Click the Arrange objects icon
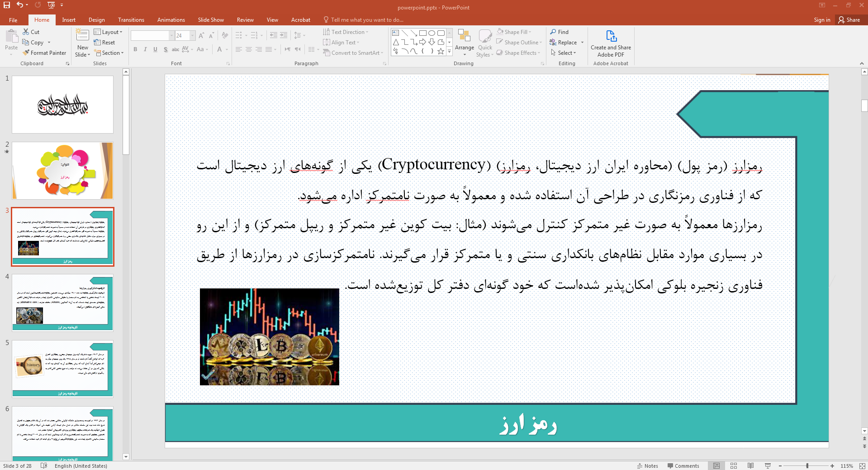The height and width of the screenshot is (470, 868). (464, 36)
